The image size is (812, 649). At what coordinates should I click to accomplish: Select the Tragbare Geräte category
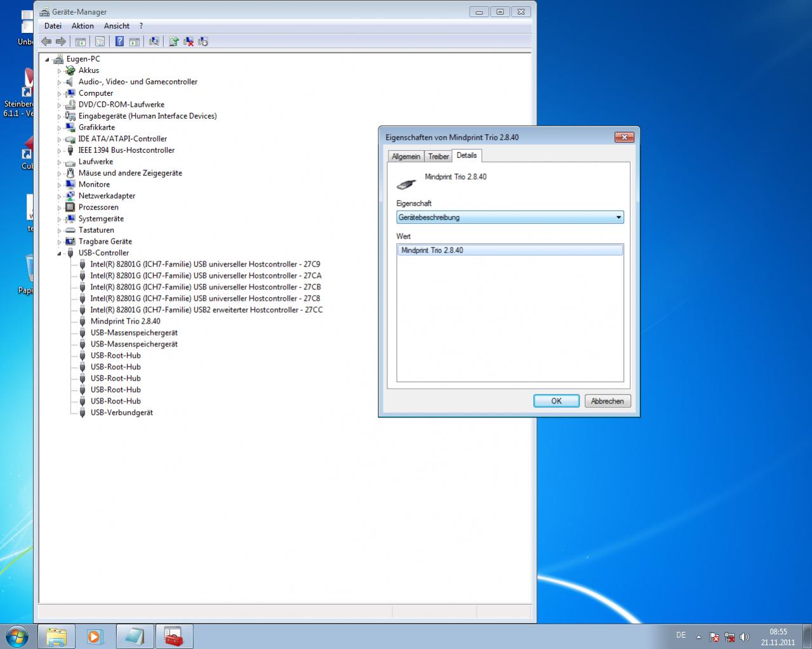tap(105, 242)
